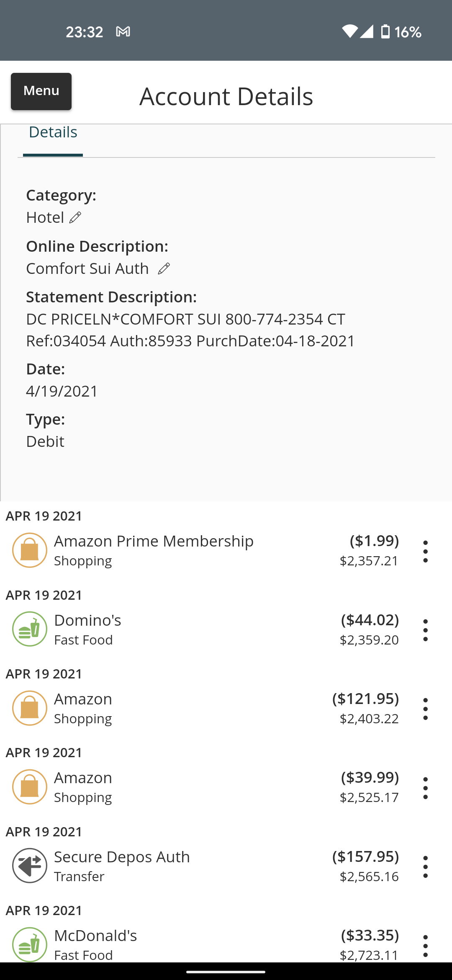Open three-dot menu for Domino's transaction

tap(425, 630)
